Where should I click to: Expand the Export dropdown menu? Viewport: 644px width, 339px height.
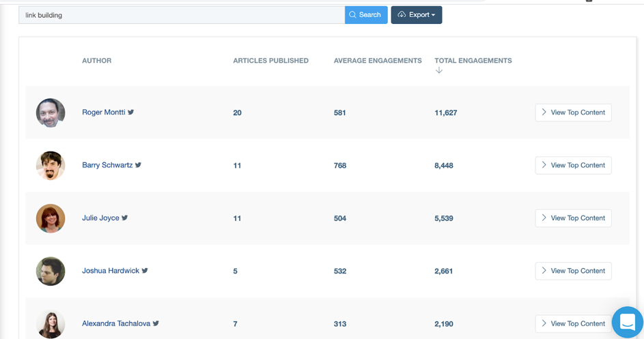[416, 15]
